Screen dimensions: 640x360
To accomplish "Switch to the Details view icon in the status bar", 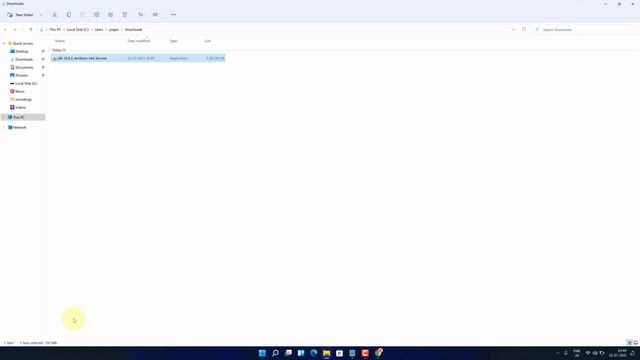I will [629, 342].
